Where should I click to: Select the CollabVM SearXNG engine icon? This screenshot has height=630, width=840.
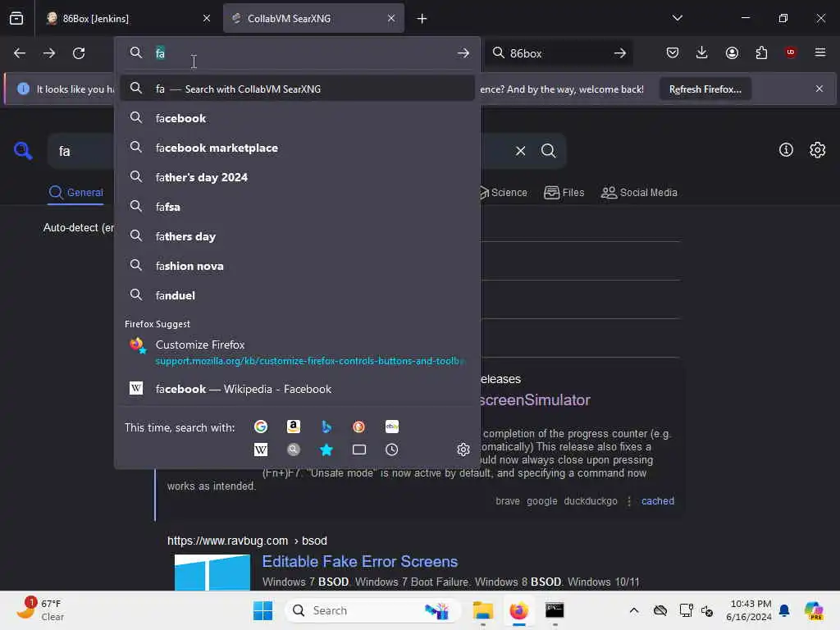294,450
